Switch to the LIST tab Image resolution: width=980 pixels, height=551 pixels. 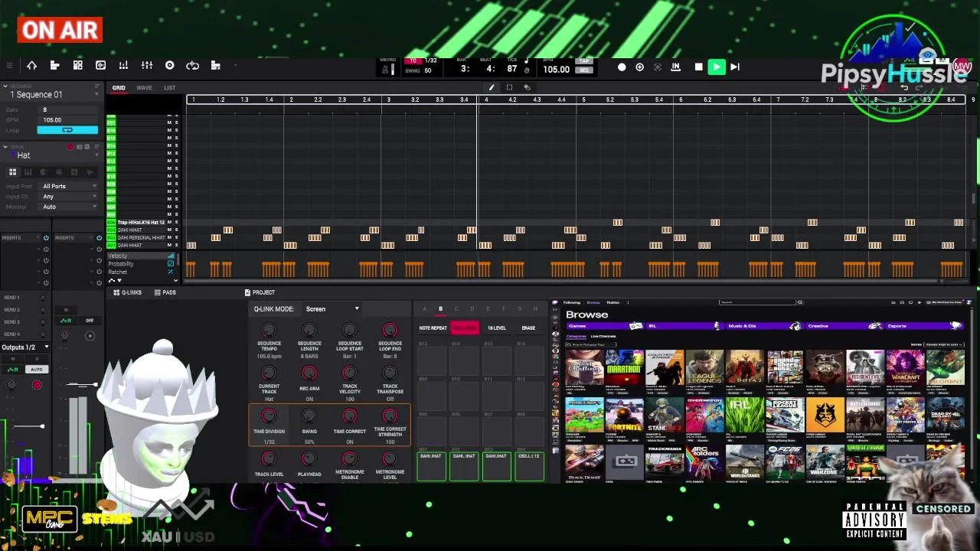pos(169,88)
